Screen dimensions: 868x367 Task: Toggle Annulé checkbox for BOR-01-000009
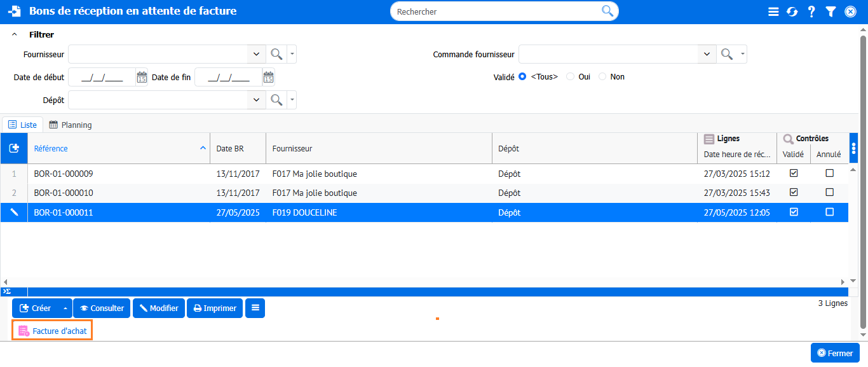click(x=829, y=174)
